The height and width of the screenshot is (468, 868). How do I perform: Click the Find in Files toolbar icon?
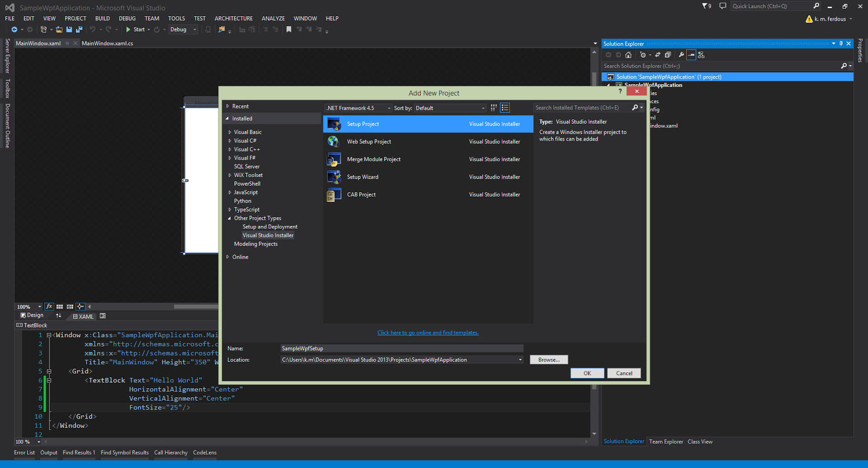(x=221, y=29)
